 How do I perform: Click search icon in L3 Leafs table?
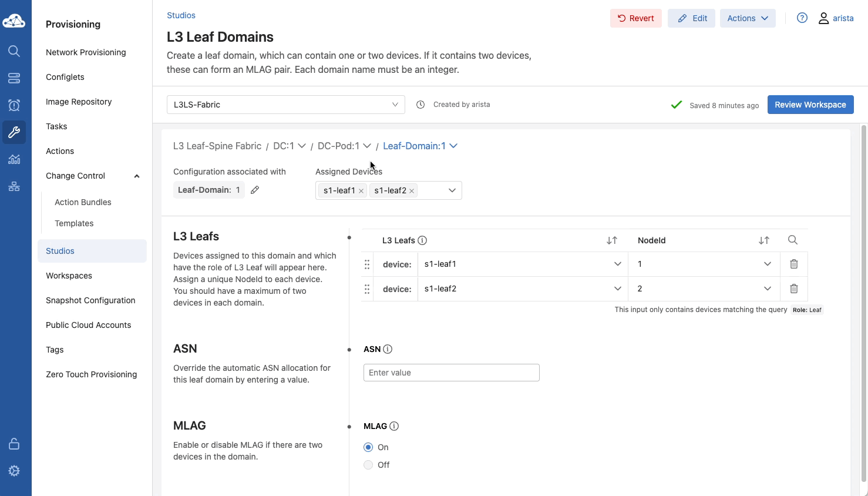(792, 240)
